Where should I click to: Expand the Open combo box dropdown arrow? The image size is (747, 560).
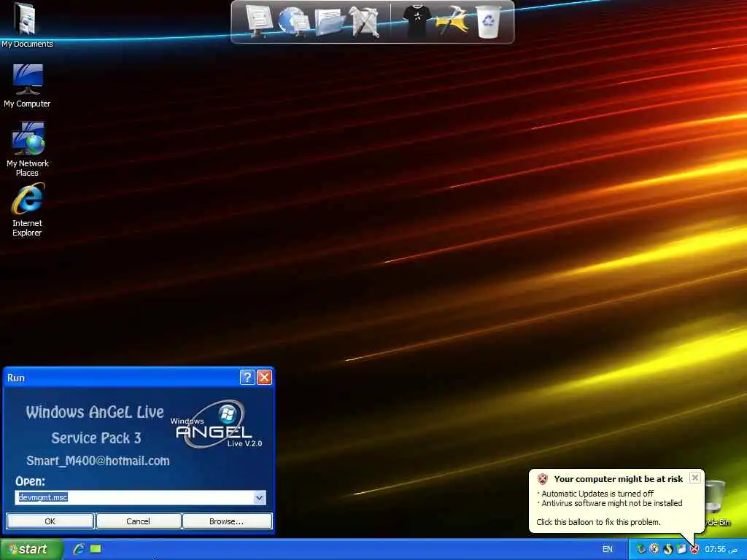click(x=259, y=497)
